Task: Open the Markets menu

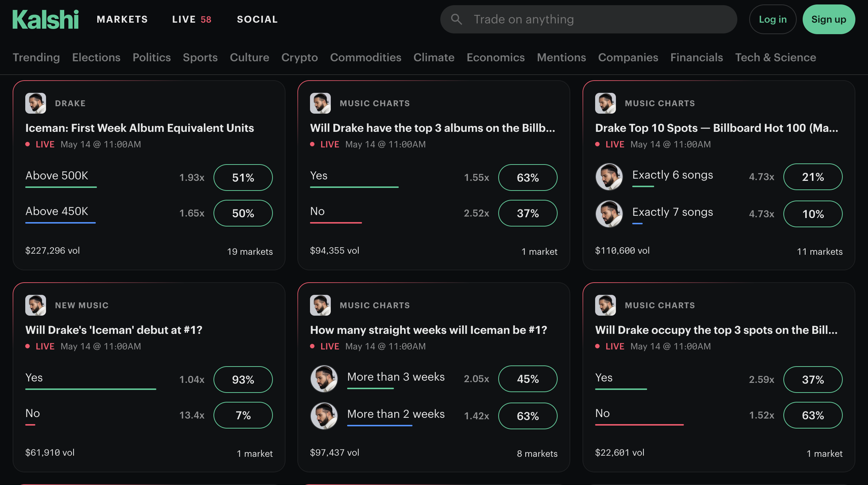Action: tap(122, 19)
